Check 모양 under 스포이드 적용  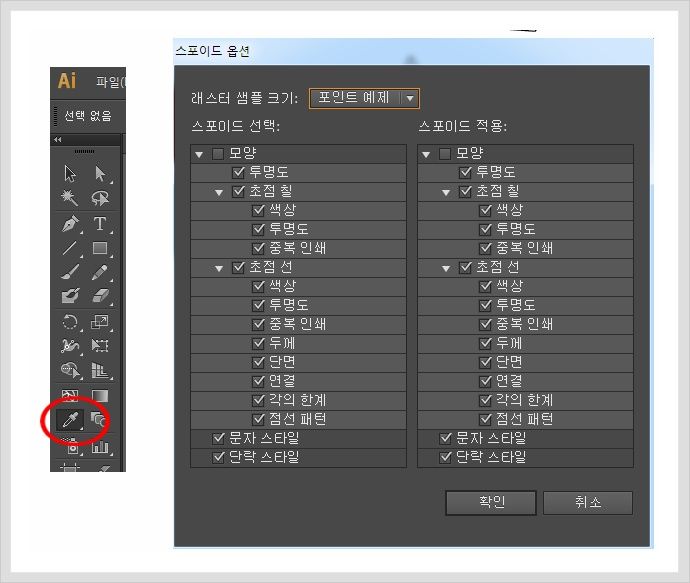click(x=445, y=154)
